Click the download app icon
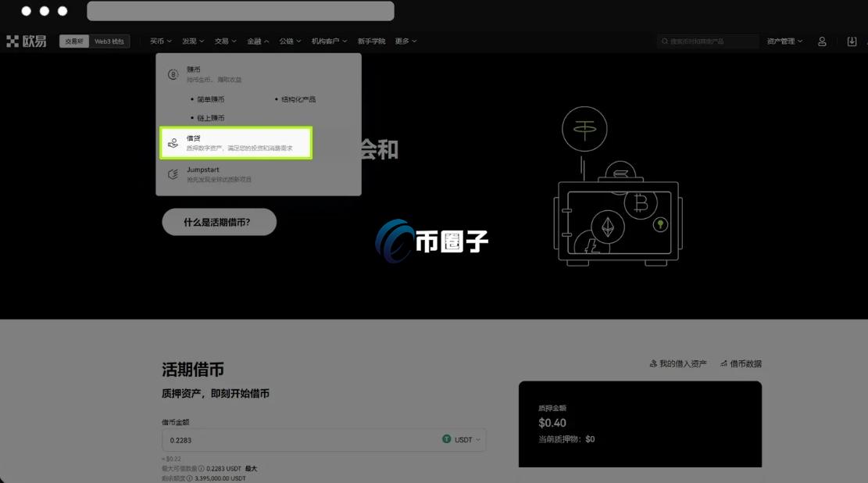This screenshot has height=483, width=868. click(x=852, y=41)
